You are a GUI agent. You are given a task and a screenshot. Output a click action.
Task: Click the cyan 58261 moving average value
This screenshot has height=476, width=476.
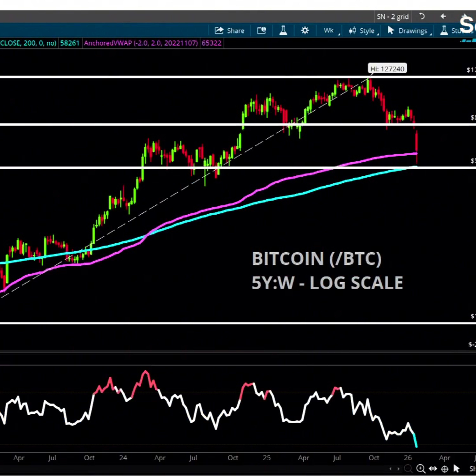(70, 43)
